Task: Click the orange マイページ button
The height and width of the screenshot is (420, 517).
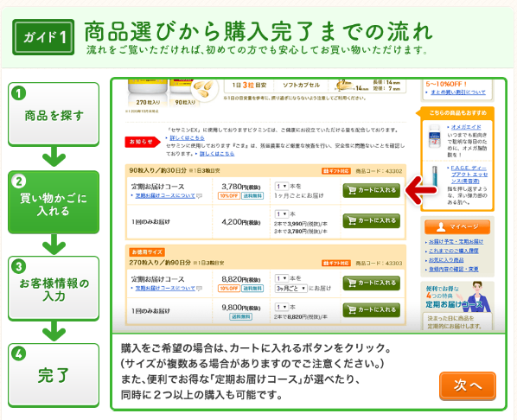Action: [457, 226]
